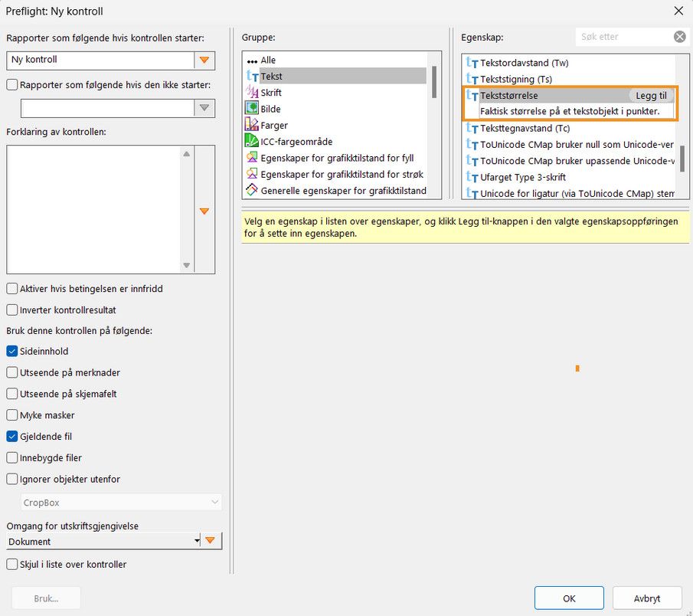Screen dimensions: 693x616
Task: Click the Bilde group image icon
Action: (251, 108)
